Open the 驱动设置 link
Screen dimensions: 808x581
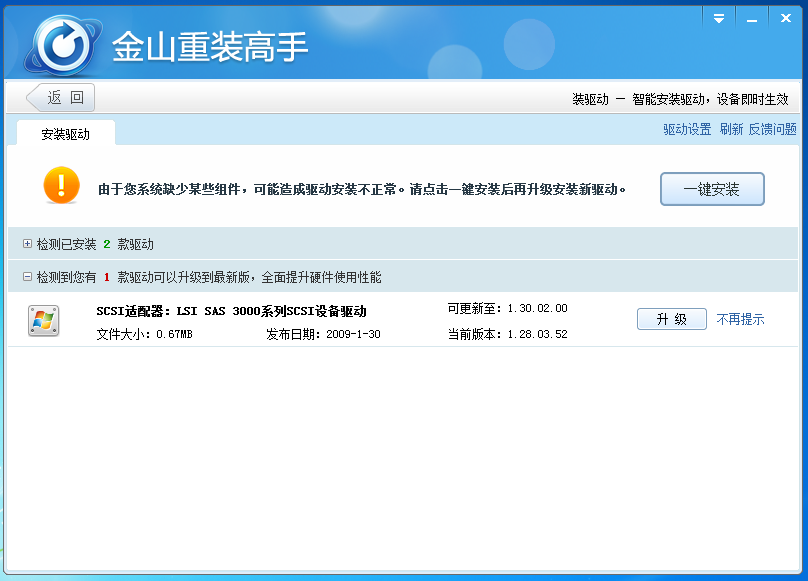pyautogui.click(x=687, y=129)
